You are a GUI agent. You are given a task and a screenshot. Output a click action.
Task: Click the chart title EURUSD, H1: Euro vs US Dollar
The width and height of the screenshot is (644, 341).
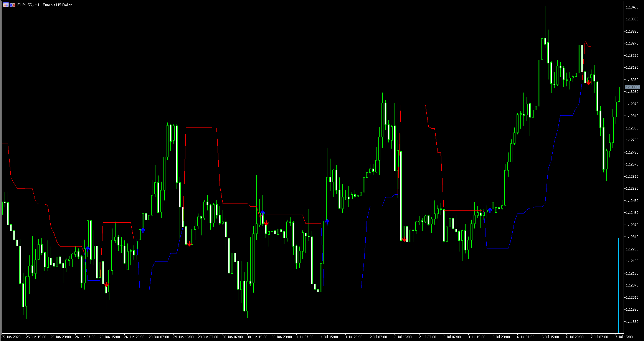(45, 5)
